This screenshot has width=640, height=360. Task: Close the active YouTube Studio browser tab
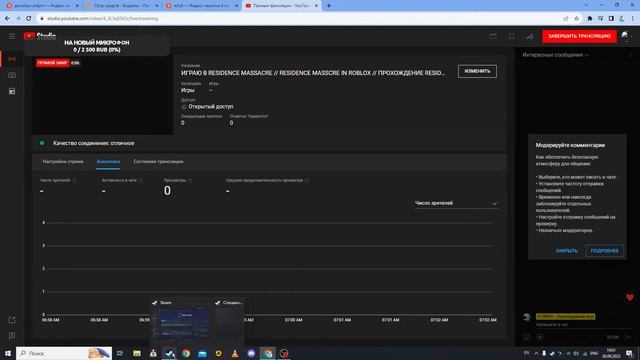coord(316,6)
